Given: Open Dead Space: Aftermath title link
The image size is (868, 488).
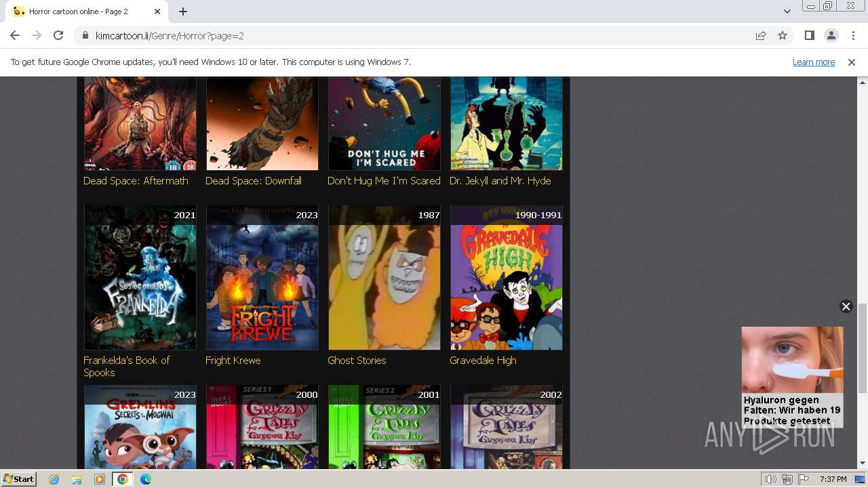Looking at the screenshot, I should 136,181.
